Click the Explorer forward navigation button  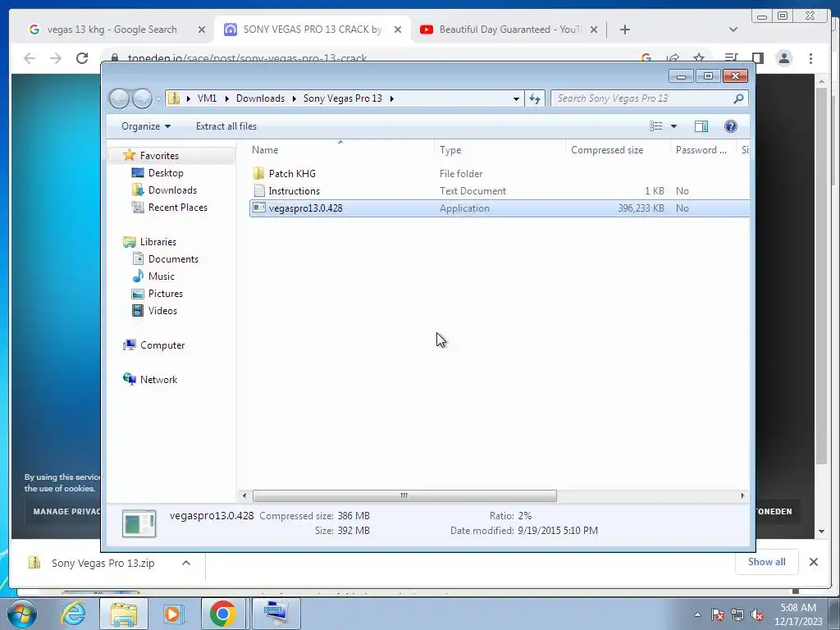[142, 98]
